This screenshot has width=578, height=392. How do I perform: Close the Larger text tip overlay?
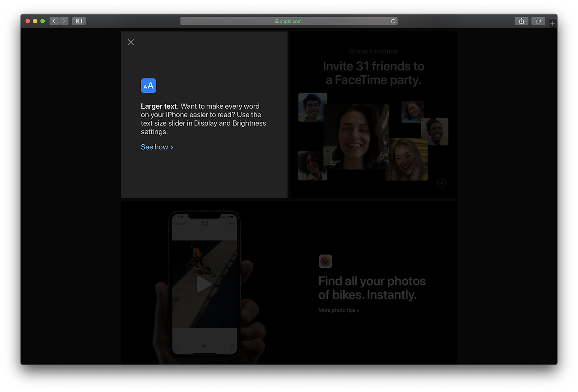pos(131,42)
